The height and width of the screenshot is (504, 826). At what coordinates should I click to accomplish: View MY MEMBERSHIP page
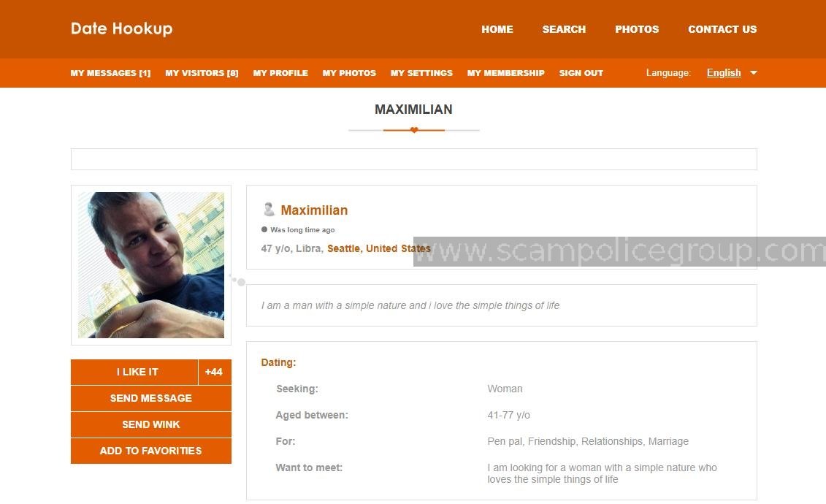(x=505, y=73)
